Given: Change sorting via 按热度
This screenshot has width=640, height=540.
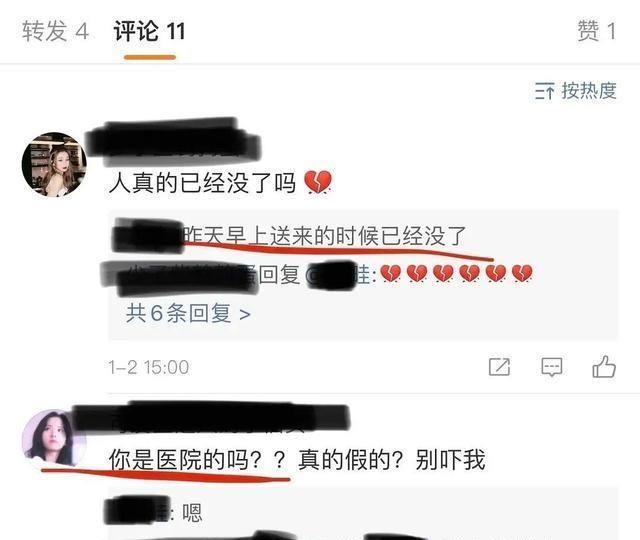Looking at the screenshot, I should click(589, 91).
